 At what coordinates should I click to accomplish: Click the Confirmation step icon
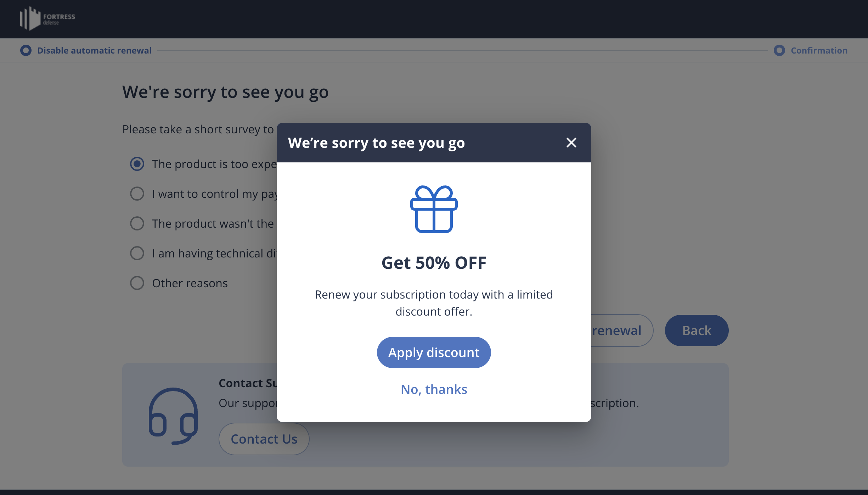(x=780, y=50)
